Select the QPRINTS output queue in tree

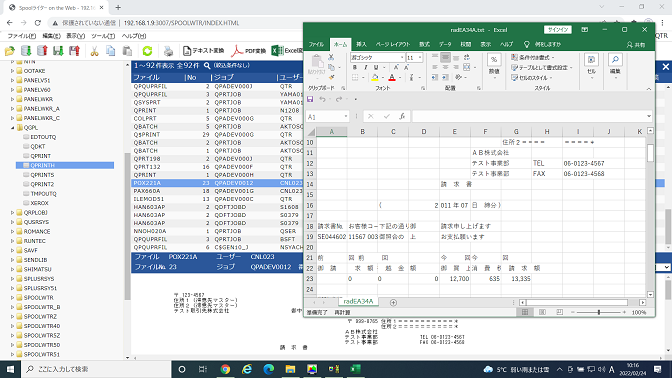click(x=42, y=175)
